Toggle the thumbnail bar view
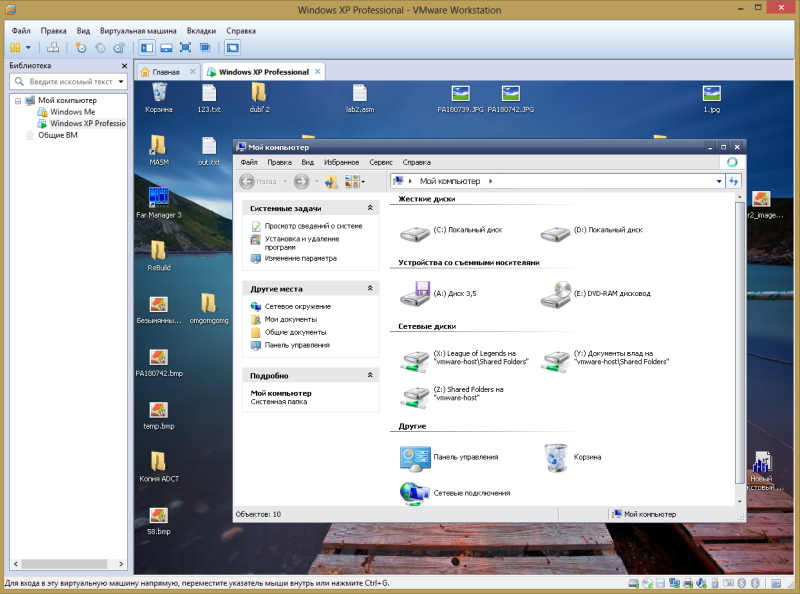Image resolution: width=800 pixels, height=594 pixels. (166, 47)
